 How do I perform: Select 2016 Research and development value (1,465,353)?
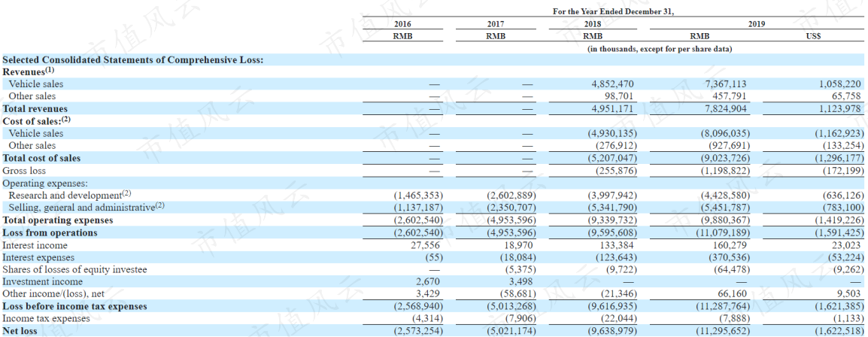[x=418, y=196]
